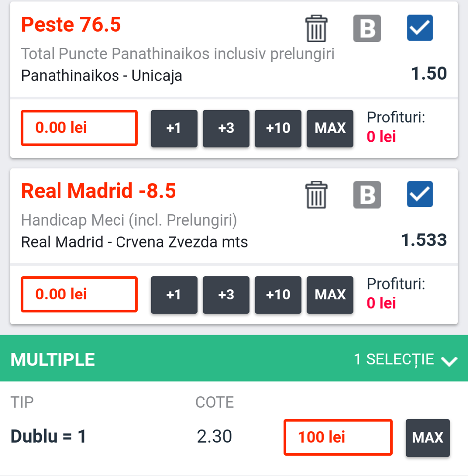Focus the Panathinaikos 0.00 lei stake field

pos(79,128)
